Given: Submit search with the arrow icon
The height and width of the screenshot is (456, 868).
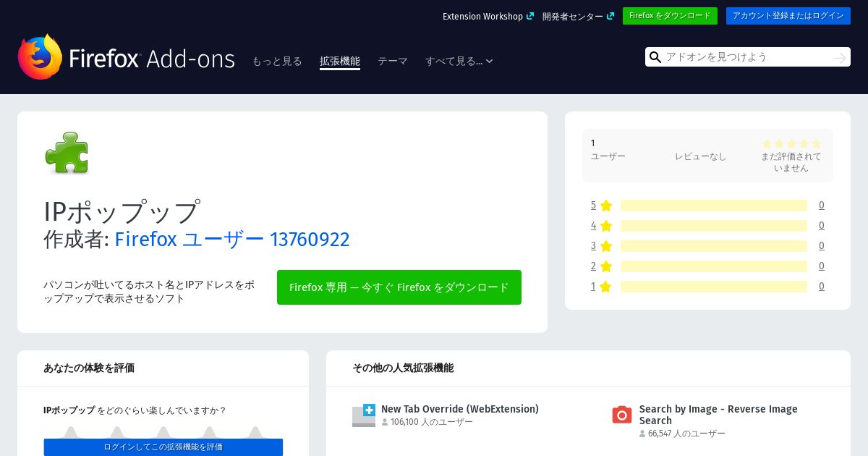Looking at the screenshot, I should click(840, 57).
